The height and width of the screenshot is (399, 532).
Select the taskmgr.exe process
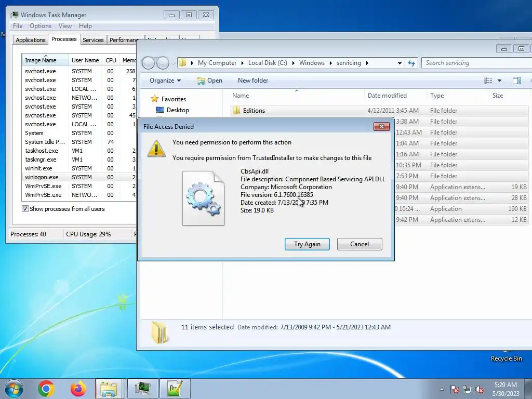click(x=79, y=159)
